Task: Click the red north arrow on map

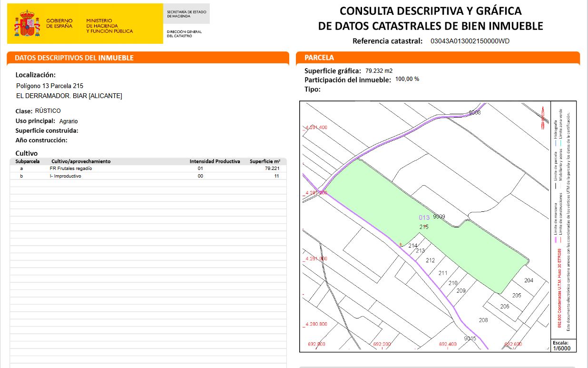Action: click(x=542, y=118)
